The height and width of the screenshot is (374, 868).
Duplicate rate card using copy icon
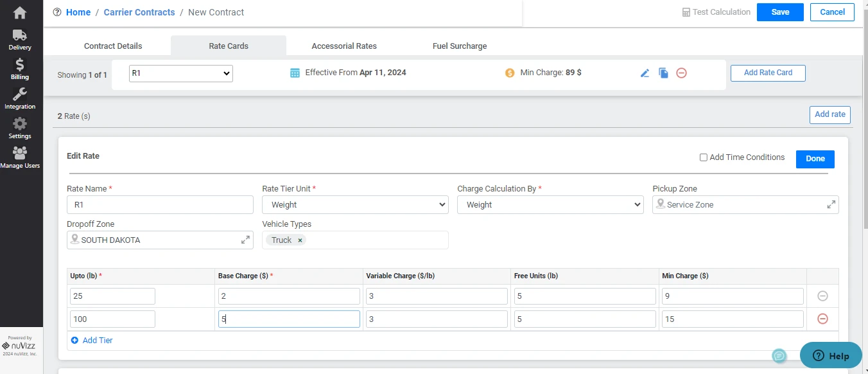(663, 73)
